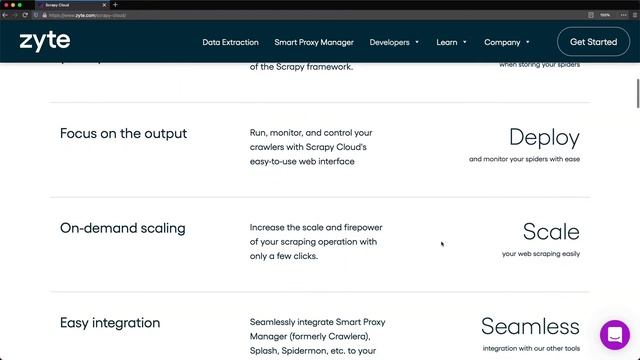Screen dimensions: 640x360
Task: Close the Scrapy Cloud tab
Action: point(104,5)
